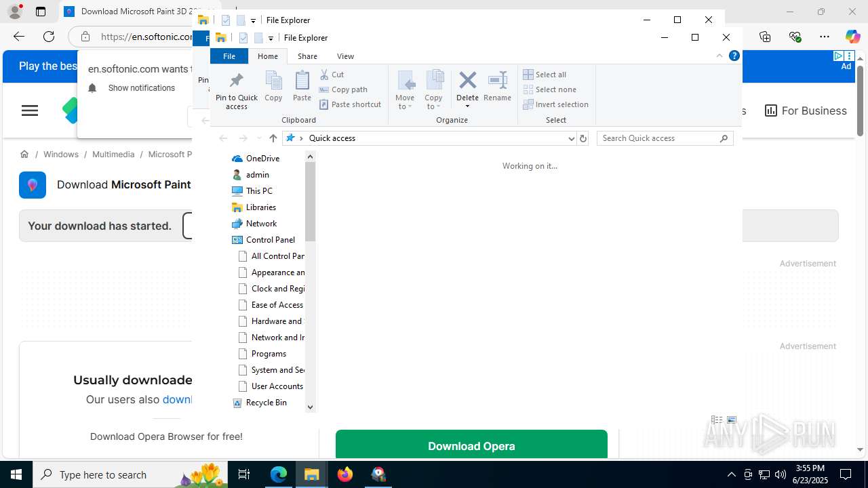
Task: Click Select all in ribbon
Action: (x=545, y=75)
